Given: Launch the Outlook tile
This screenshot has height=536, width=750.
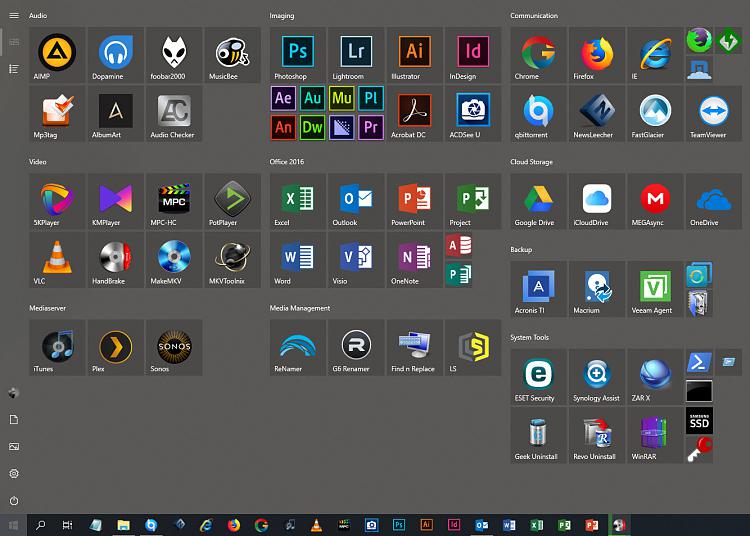Looking at the screenshot, I should 356,201.
